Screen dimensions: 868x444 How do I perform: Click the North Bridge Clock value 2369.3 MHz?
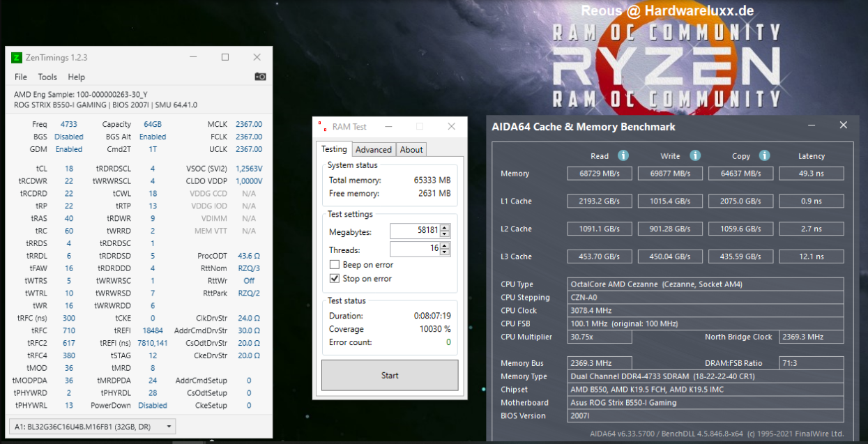pyautogui.click(x=812, y=337)
